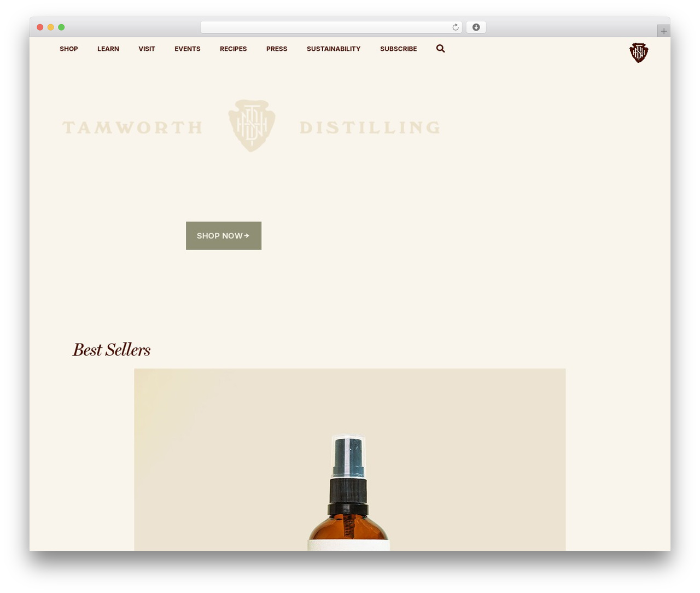This screenshot has width=700, height=593.
Task: Close the browser window with red button
Action: click(40, 27)
